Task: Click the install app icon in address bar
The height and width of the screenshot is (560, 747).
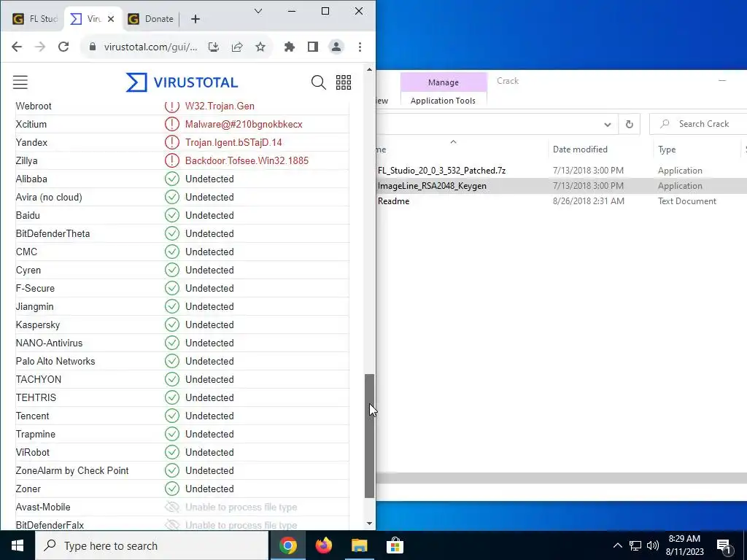Action: pyautogui.click(x=214, y=47)
